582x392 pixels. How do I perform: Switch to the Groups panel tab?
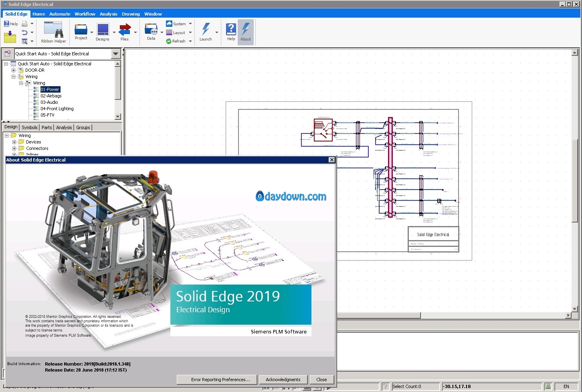[83, 127]
